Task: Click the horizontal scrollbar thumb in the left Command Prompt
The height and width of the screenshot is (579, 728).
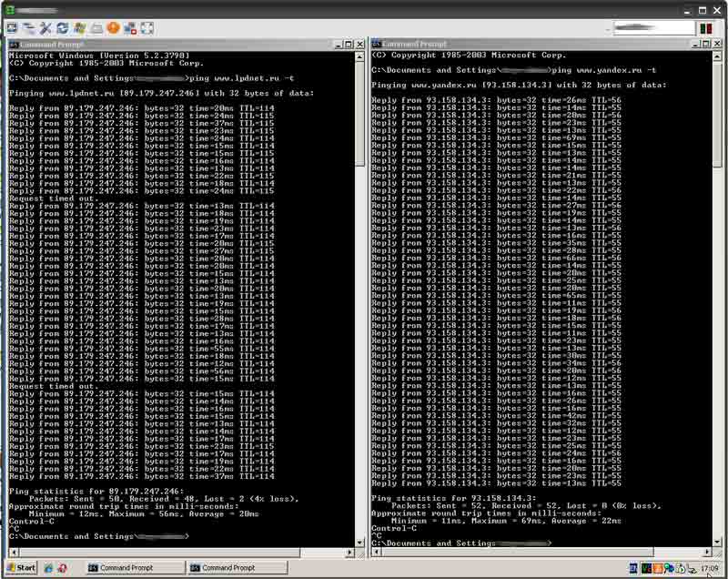Action: tap(160, 553)
